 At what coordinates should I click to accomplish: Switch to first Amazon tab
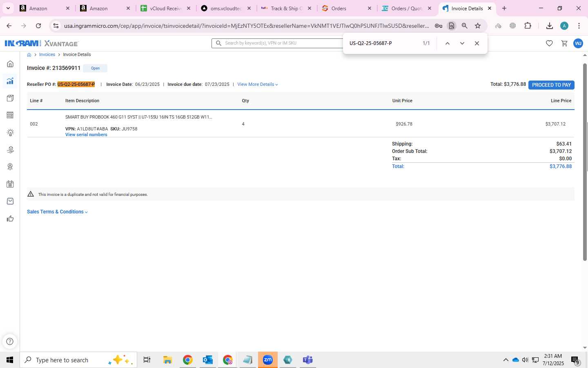click(x=45, y=8)
